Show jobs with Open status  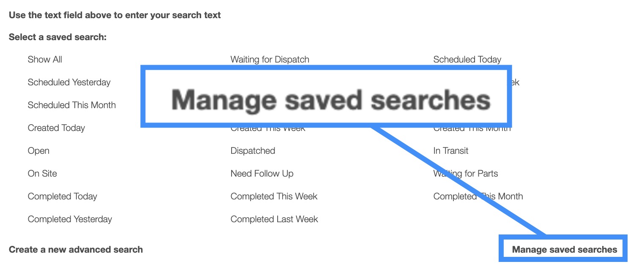coord(38,151)
